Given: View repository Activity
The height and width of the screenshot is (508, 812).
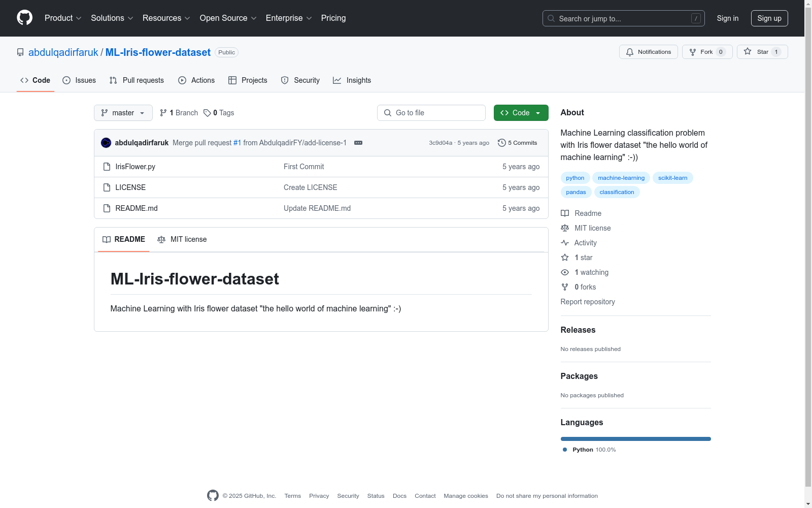Looking at the screenshot, I should point(579,243).
